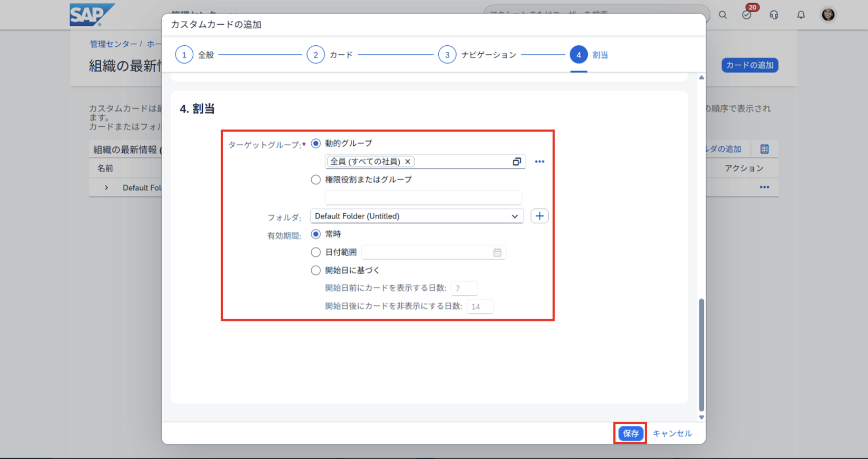868x459 pixels.
Task: Click the user profile avatar
Action: tap(828, 15)
